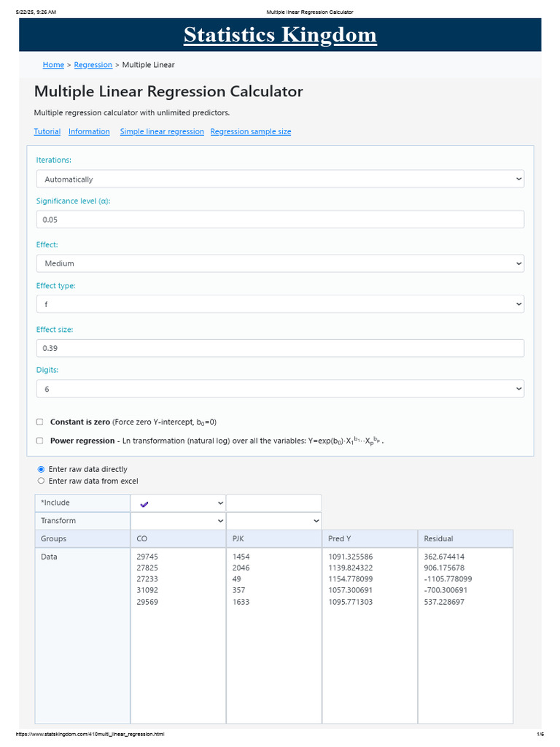This screenshot has width=560, height=747.
Task: Open the Statistics Kingdom site title link
Action: [280, 35]
